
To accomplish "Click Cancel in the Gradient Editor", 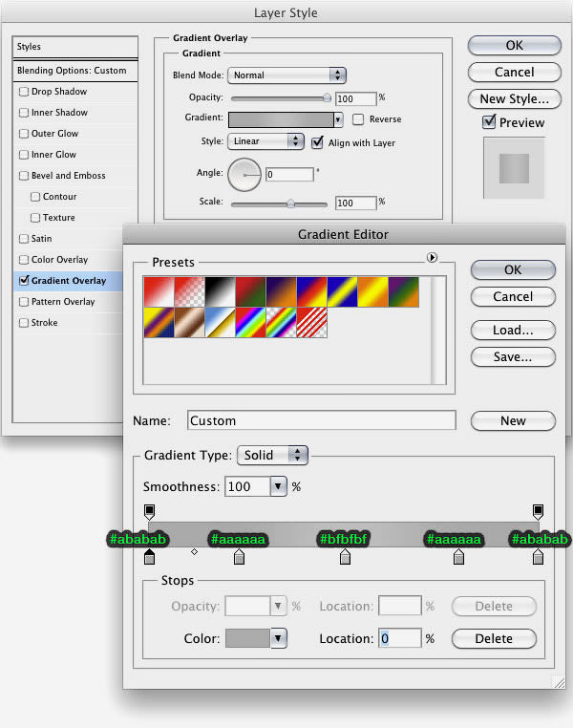I will (x=513, y=297).
